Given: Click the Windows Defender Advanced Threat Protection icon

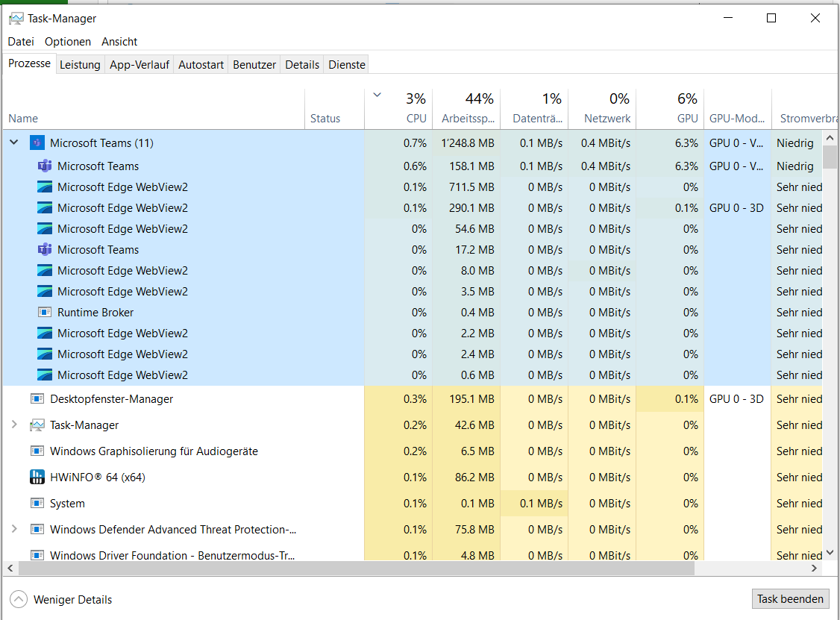Looking at the screenshot, I should pyautogui.click(x=37, y=530).
